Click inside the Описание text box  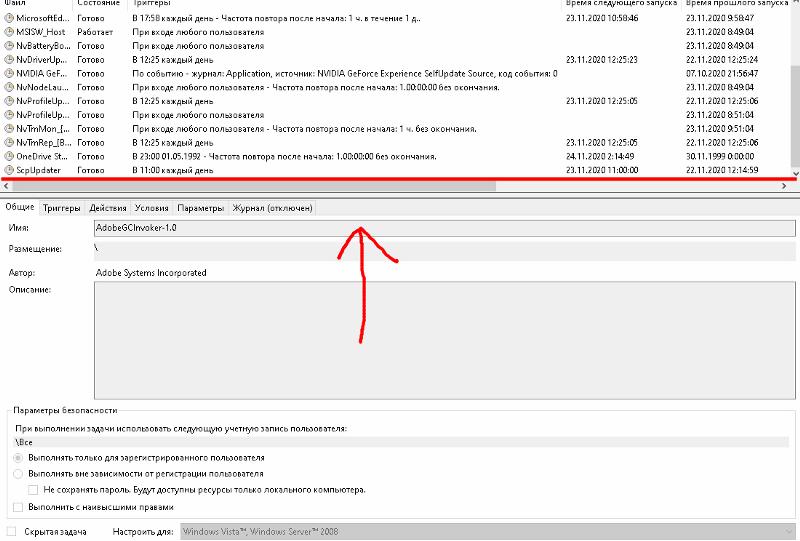[x=444, y=340]
